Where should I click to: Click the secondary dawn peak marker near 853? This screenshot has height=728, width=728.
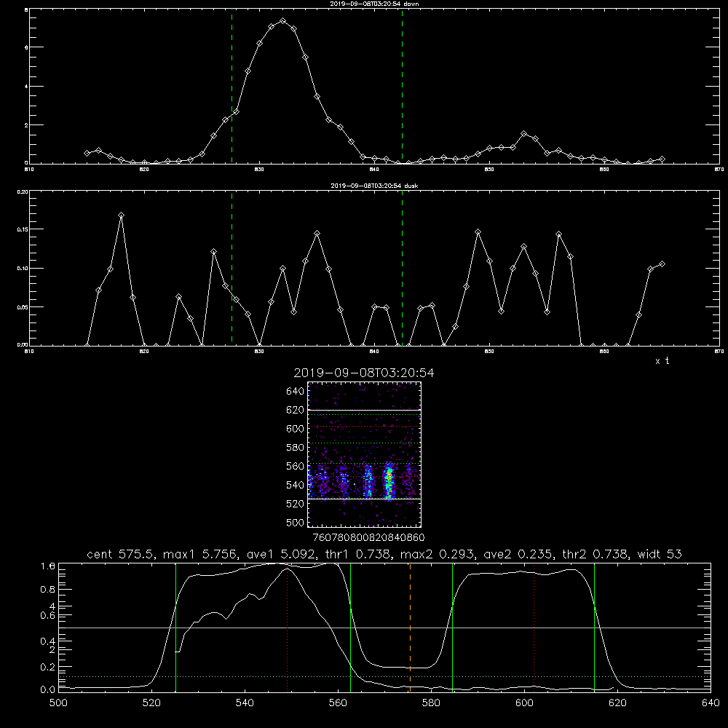click(x=524, y=134)
